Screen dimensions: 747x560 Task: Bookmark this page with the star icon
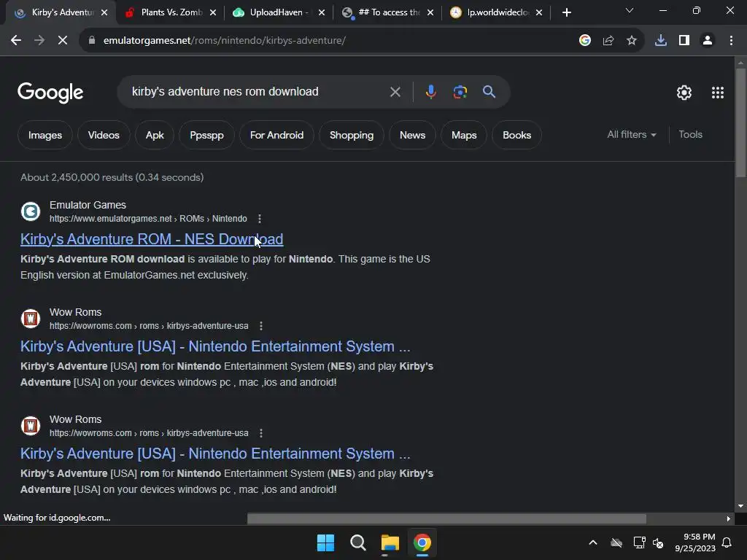coord(632,41)
